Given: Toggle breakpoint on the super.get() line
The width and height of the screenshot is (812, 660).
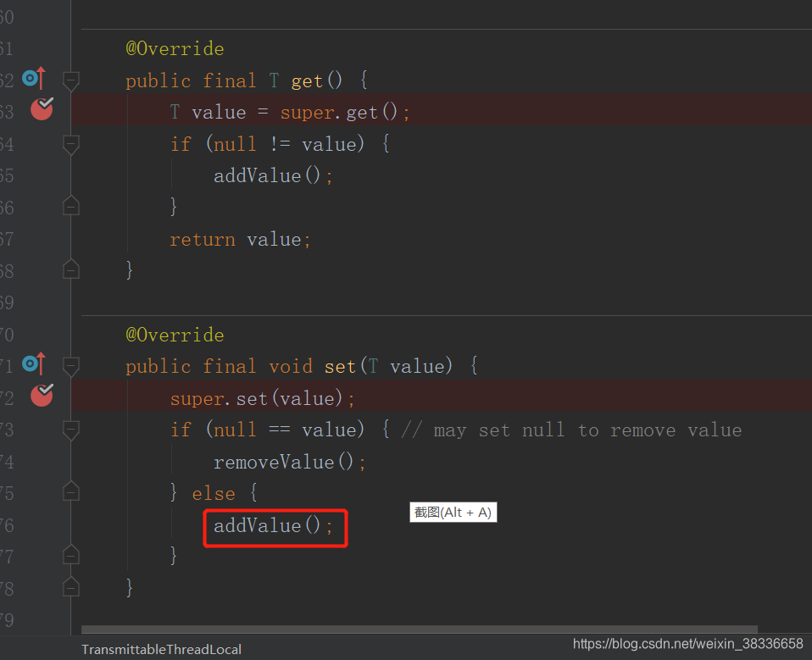Looking at the screenshot, I should click(x=42, y=108).
